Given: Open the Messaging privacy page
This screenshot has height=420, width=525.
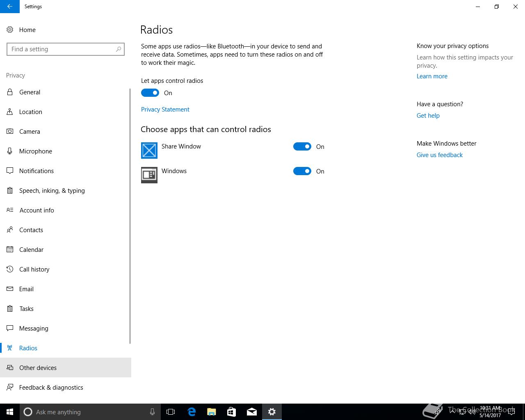Looking at the screenshot, I should [x=65, y=329].
